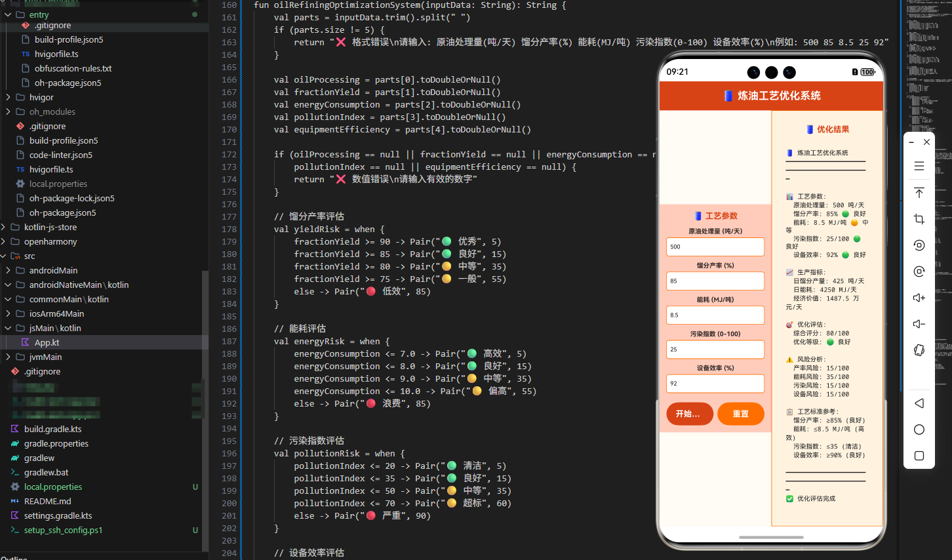
Task: Tap the emulator Back navigation button
Action: point(919,403)
